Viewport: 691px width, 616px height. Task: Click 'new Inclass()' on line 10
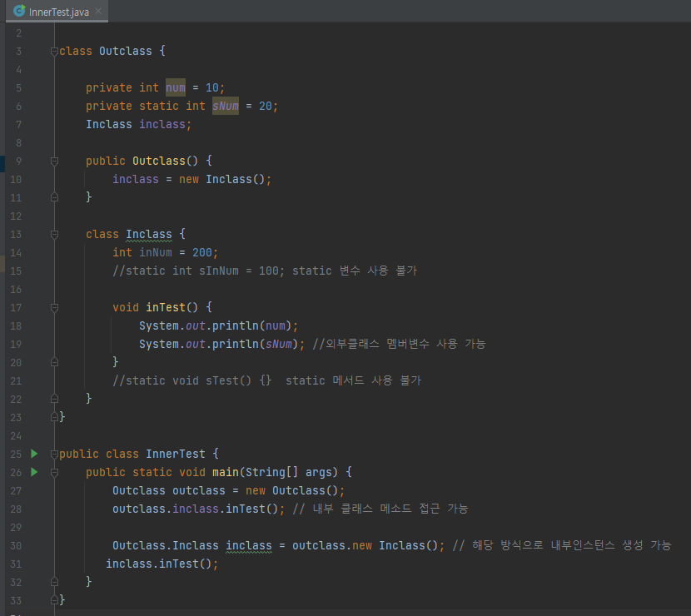click(221, 179)
